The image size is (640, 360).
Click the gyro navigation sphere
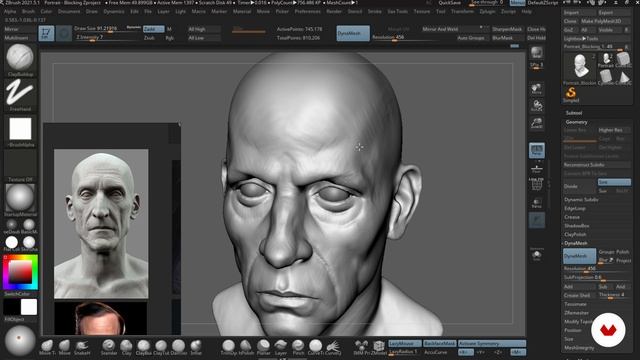tap(20, 341)
